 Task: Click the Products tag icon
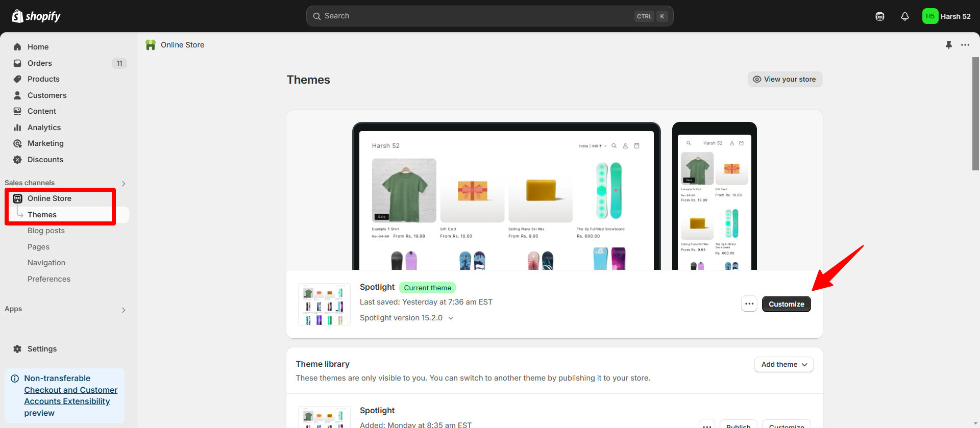tap(17, 79)
